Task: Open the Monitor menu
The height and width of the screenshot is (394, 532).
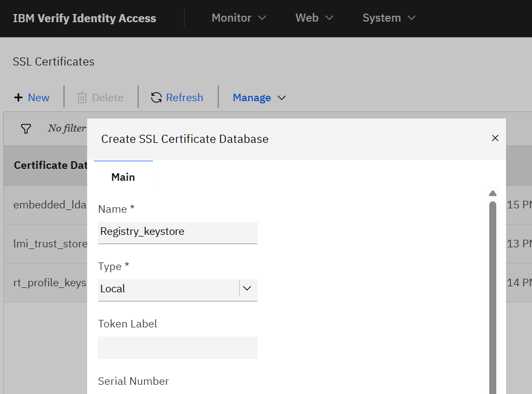Action: coord(239,18)
